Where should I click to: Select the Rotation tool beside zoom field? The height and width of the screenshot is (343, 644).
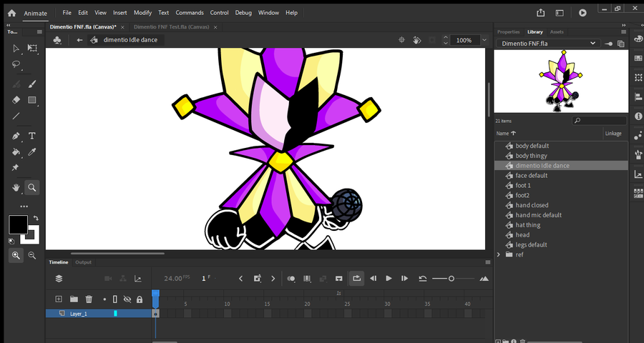coord(417,40)
